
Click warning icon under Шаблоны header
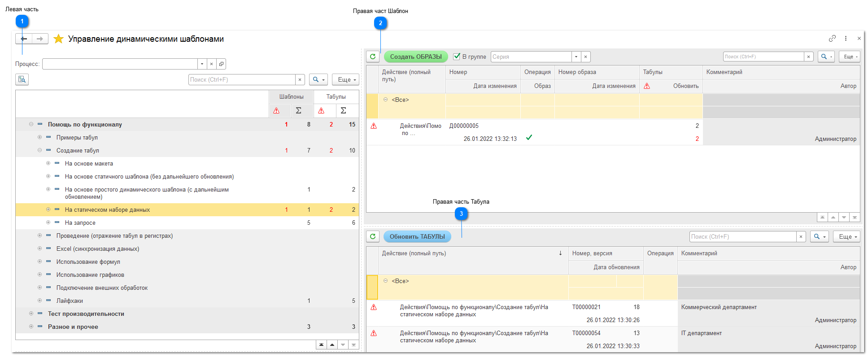pyautogui.click(x=276, y=111)
